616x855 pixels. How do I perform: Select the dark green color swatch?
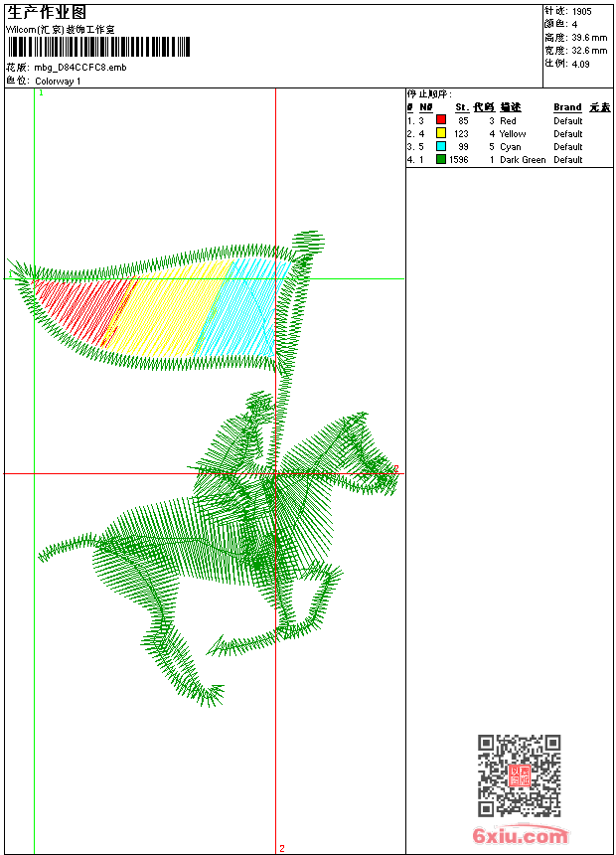pos(441,159)
